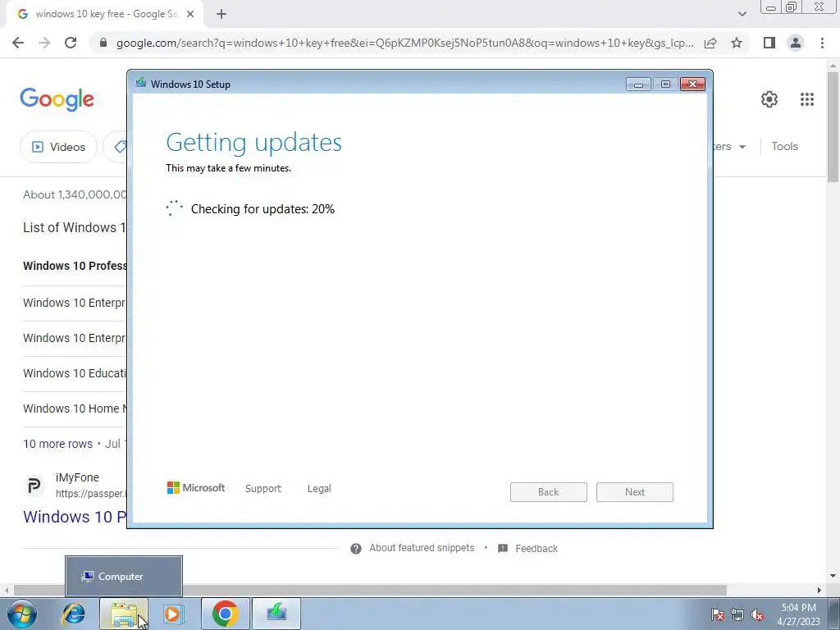Open Google quick settings gear
This screenshot has width=840, height=630.
click(x=769, y=99)
